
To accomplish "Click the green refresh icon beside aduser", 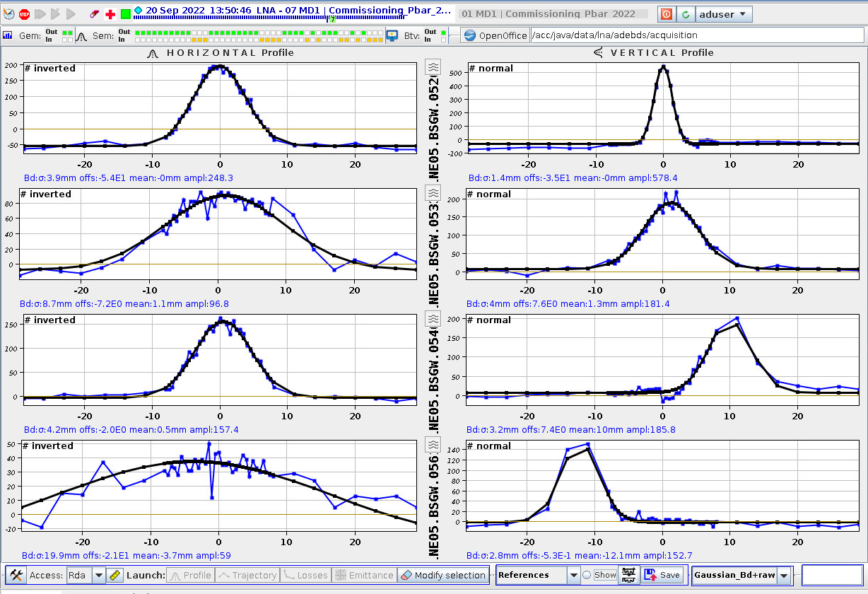I will tap(685, 14).
